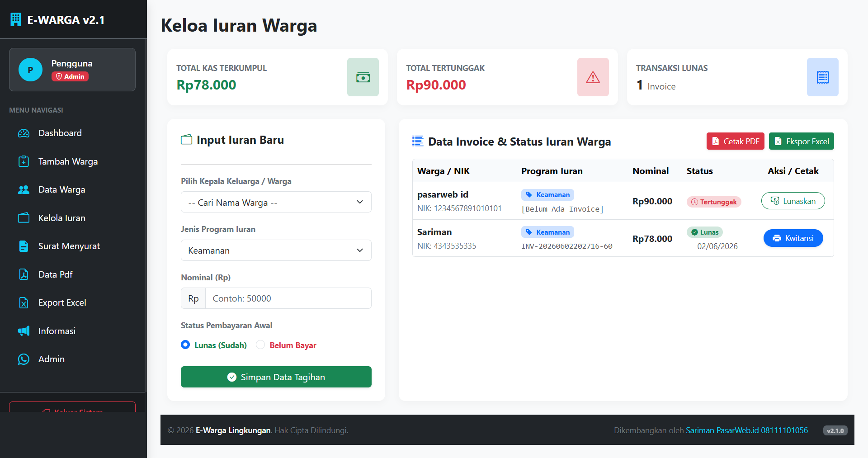868x458 pixels.
Task: Click the tag icon in Sariman row
Action: [x=529, y=232]
